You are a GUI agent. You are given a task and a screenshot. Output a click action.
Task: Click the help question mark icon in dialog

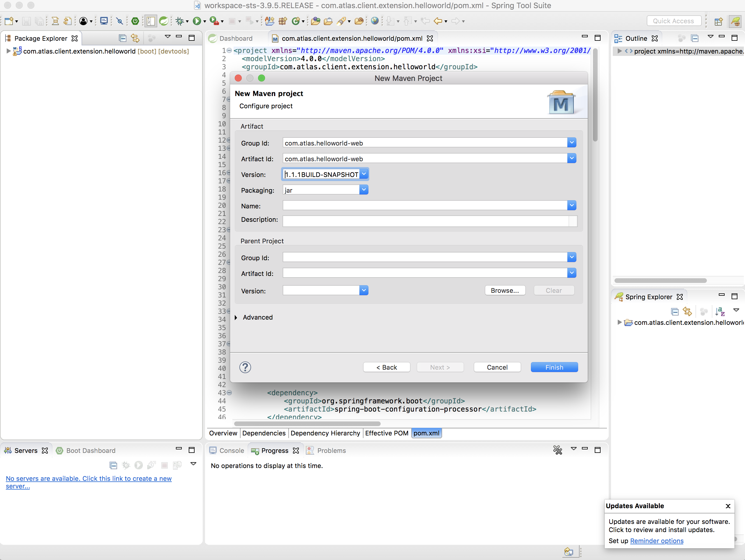245,367
